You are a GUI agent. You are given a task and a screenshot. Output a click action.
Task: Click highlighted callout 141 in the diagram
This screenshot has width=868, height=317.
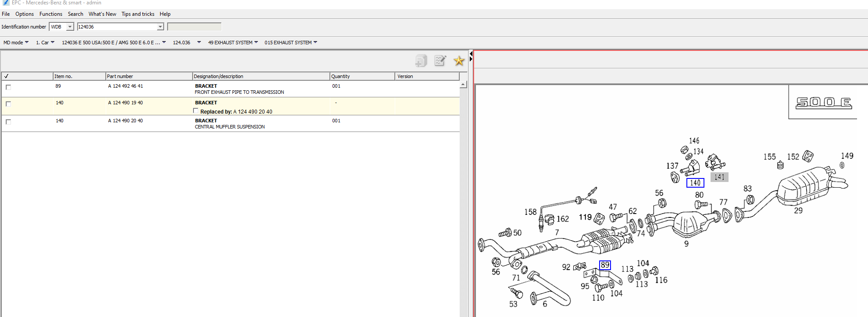(x=719, y=177)
